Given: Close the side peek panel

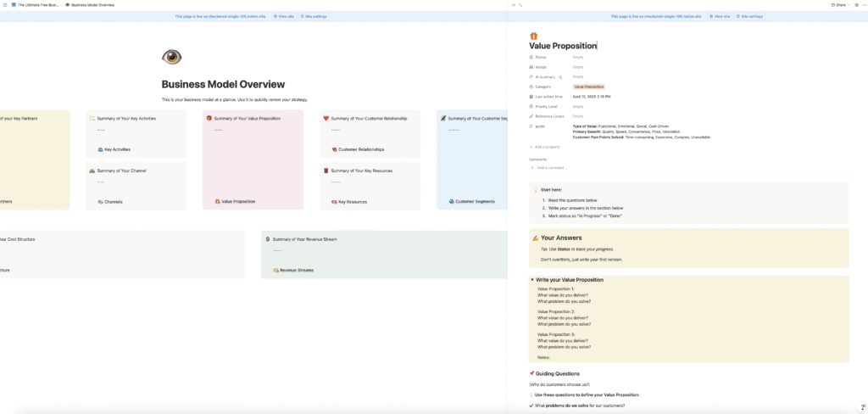Looking at the screenshot, I should point(512,5).
